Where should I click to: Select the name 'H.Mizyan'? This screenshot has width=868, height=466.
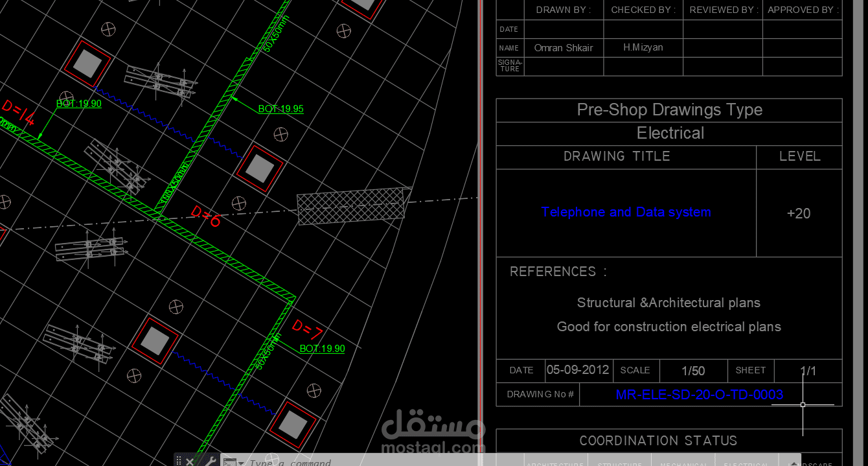[x=643, y=47]
